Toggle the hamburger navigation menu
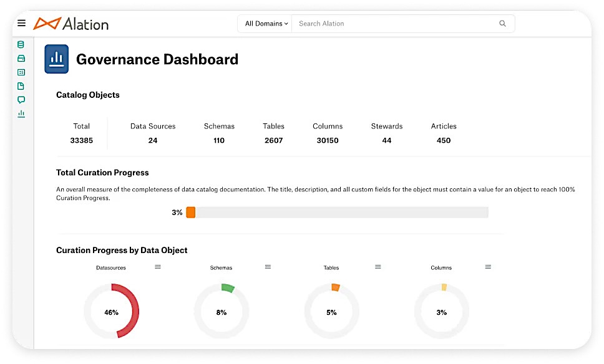 point(21,23)
